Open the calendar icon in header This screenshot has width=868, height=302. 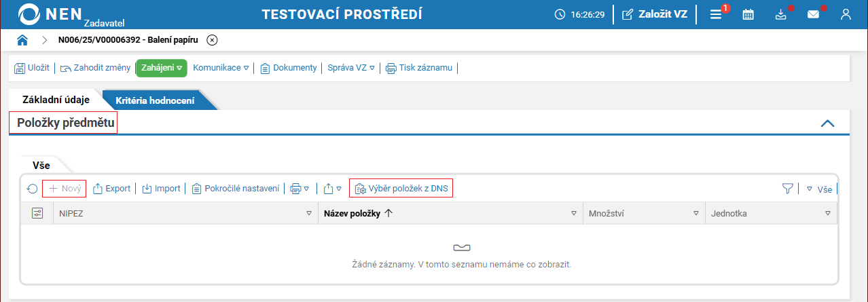click(x=748, y=14)
